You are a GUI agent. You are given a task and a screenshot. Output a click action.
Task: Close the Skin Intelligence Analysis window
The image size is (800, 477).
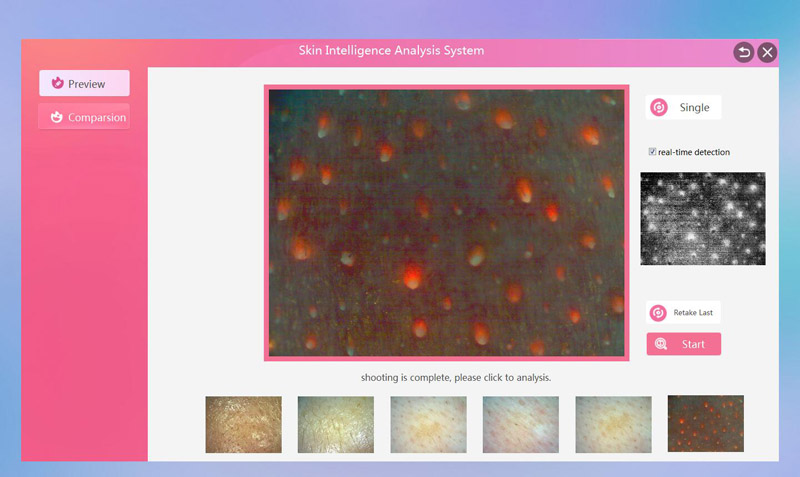tap(767, 52)
